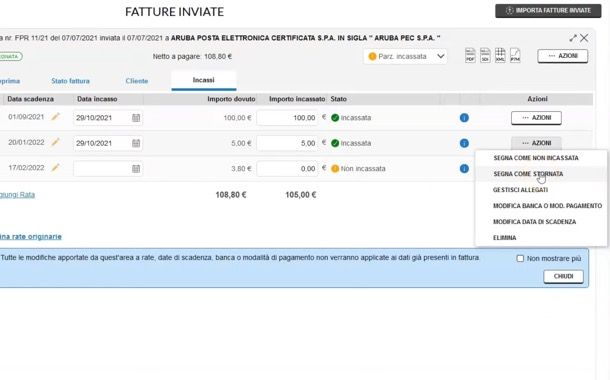Viewport: 610px width, 380px height.
Task: Click 'Importo incassato' column header
Action: pos(297,99)
